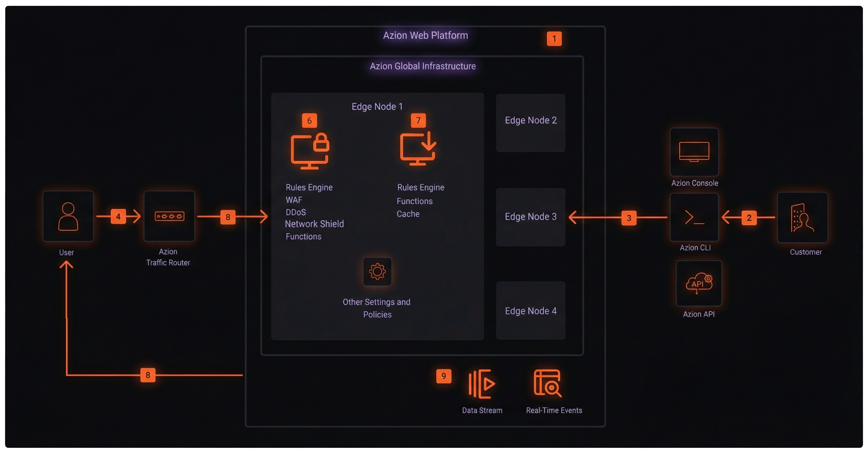
Task: Click the monitor with download arrow icon
Action: 418,148
